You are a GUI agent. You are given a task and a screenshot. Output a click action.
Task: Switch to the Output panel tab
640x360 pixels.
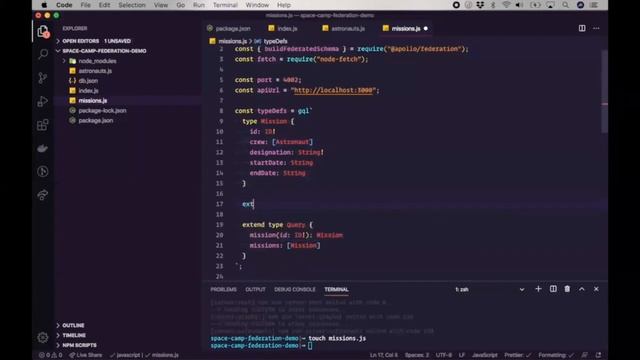pyautogui.click(x=256, y=289)
